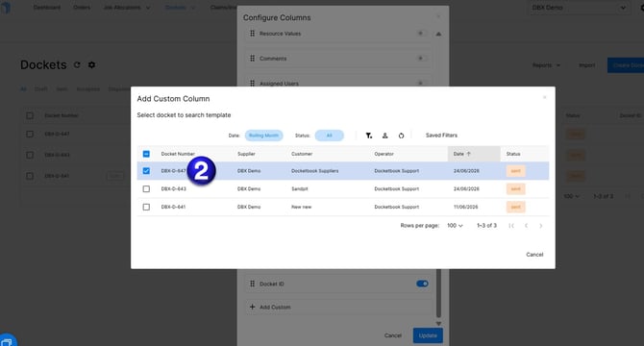
Task: Go to previous page in dialog pagination
Action: pos(526,226)
